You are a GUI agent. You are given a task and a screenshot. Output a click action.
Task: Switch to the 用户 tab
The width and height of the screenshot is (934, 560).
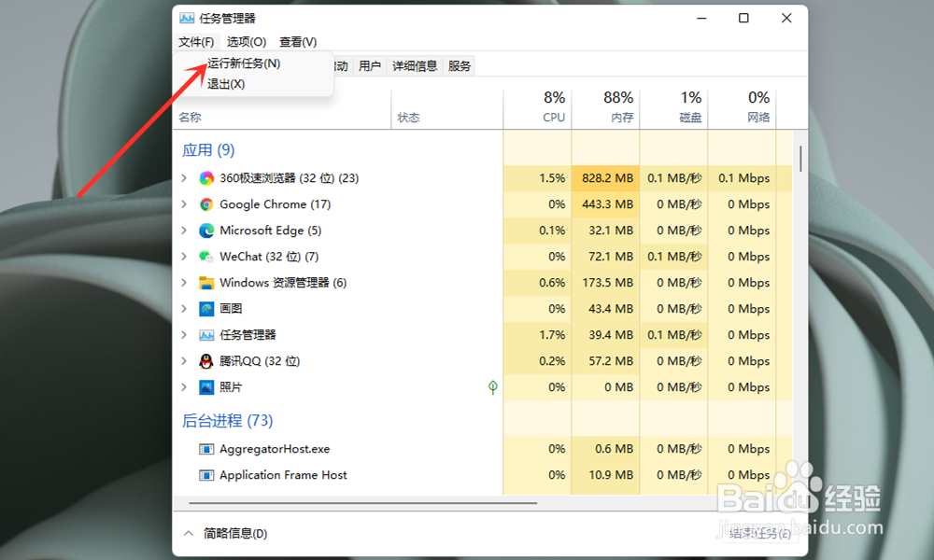pyautogui.click(x=369, y=66)
